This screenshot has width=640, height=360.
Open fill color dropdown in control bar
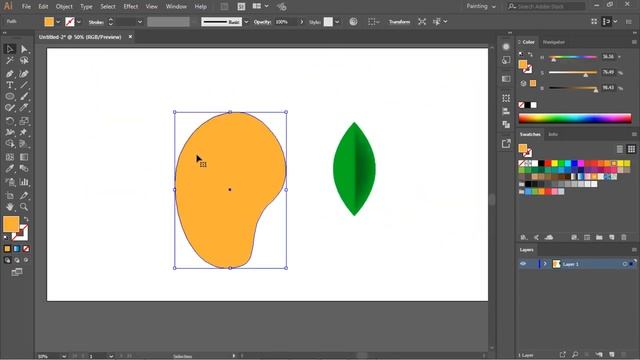tap(58, 22)
